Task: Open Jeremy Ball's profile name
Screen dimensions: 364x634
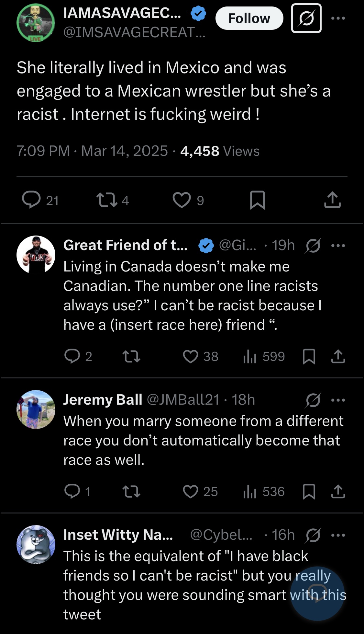Action: 103,400
